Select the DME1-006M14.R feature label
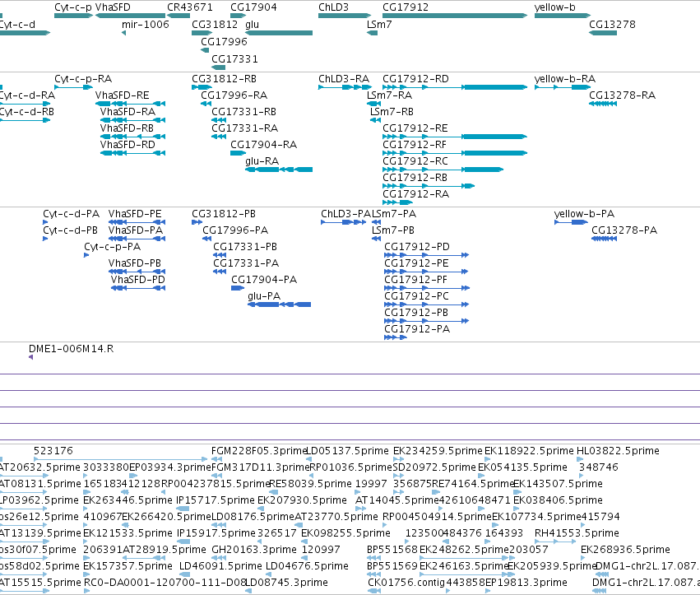The height and width of the screenshot is (595, 700). point(71,349)
